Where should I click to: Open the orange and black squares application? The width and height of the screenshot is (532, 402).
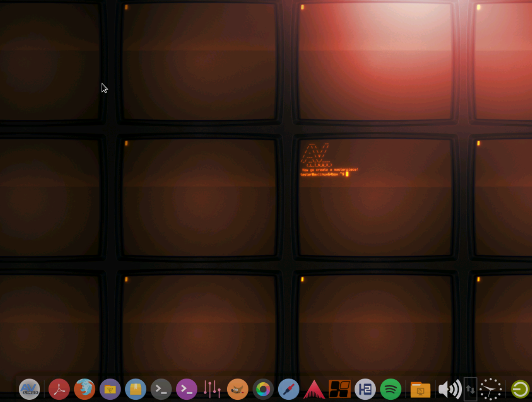click(340, 389)
